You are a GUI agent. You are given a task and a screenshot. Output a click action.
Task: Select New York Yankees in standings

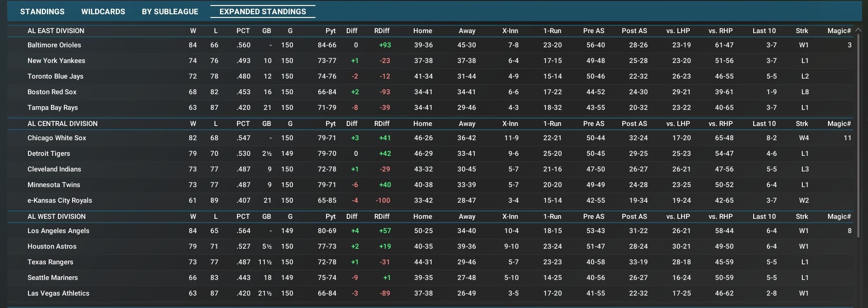(56, 61)
